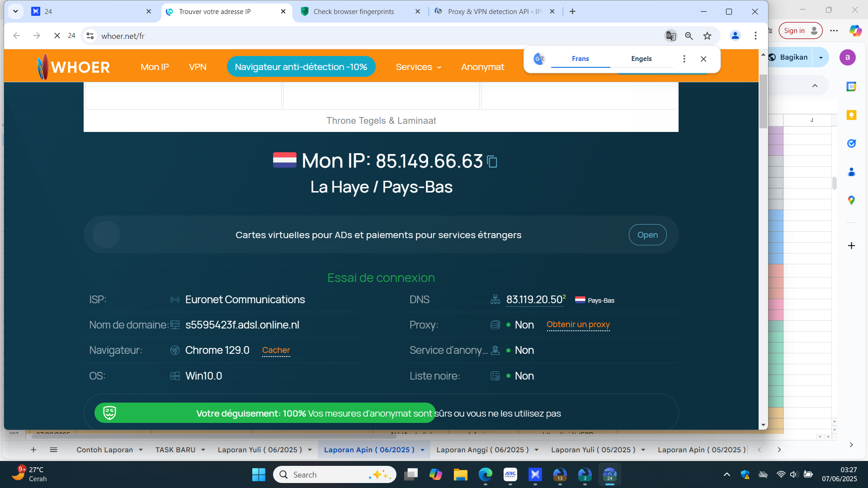
Task: Open the VPN menu item
Action: [x=198, y=67]
